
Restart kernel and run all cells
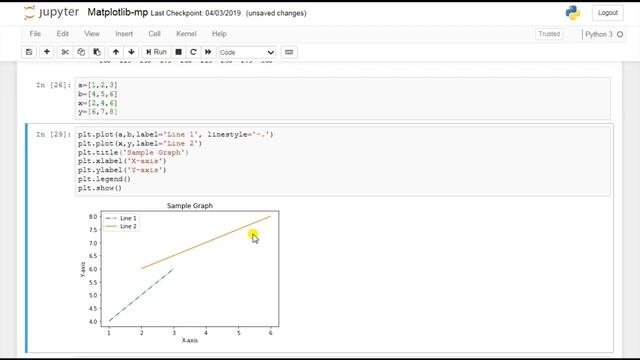(208, 52)
